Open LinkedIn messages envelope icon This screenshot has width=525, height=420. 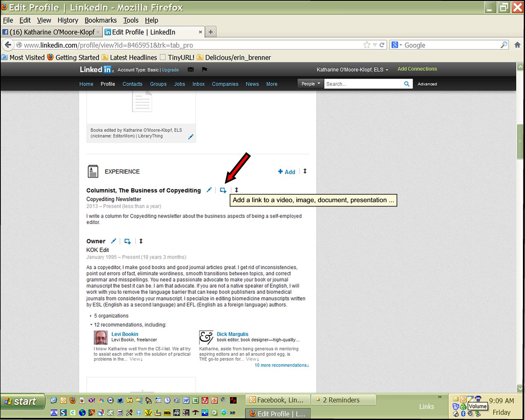pos(191,69)
